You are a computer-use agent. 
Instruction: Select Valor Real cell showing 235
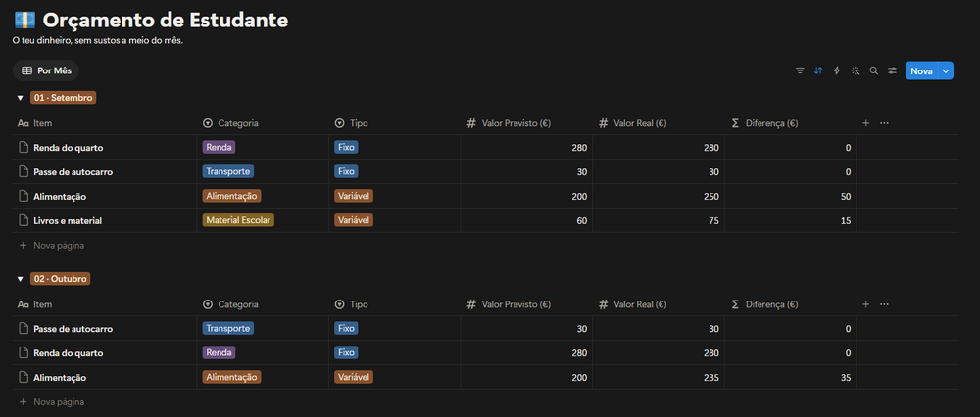pyautogui.click(x=659, y=378)
